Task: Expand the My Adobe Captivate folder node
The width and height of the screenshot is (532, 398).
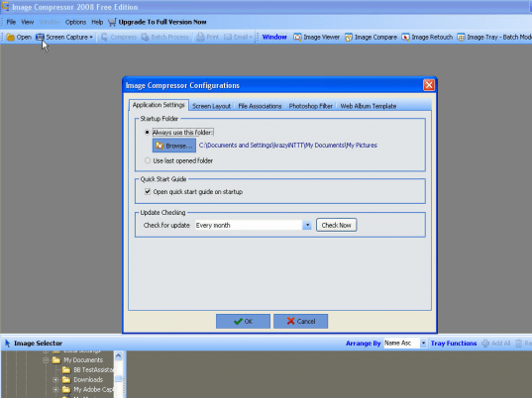Action: coord(56,389)
